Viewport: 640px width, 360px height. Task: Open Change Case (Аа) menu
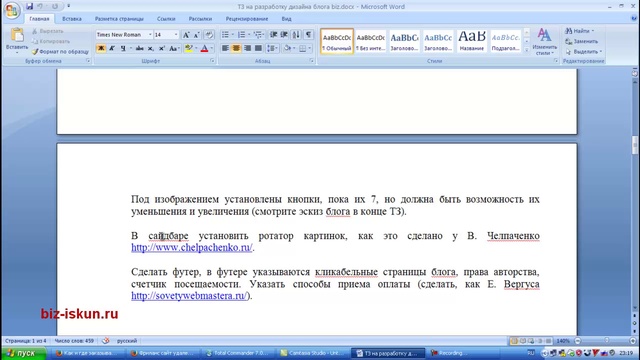174,48
